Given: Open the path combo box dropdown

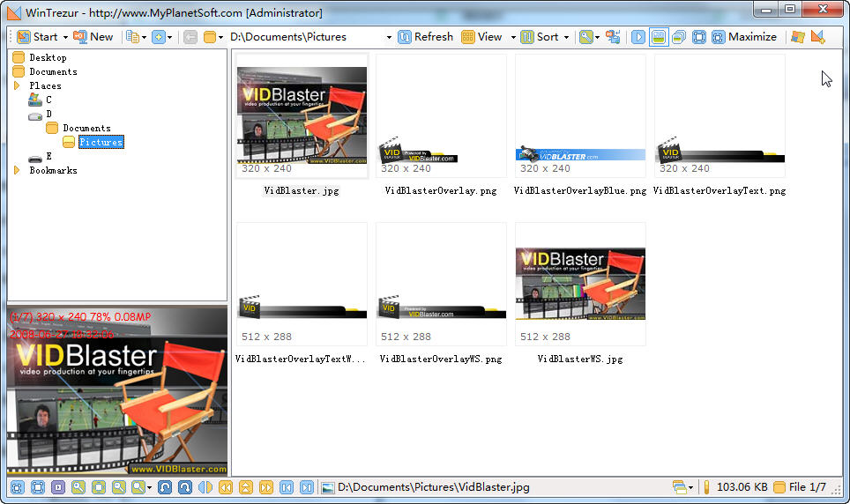Looking at the screenshot, I should pos(389,37).
